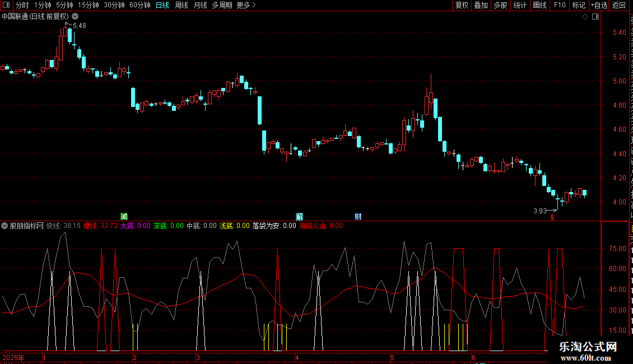Click the 5.48 high price label
The image size is (633, 364).
[80, 26]
